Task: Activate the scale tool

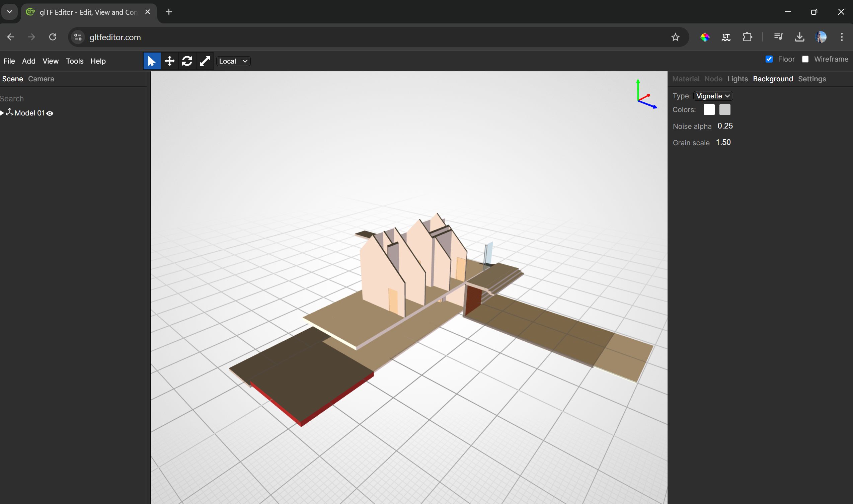Action: point(205,61)
